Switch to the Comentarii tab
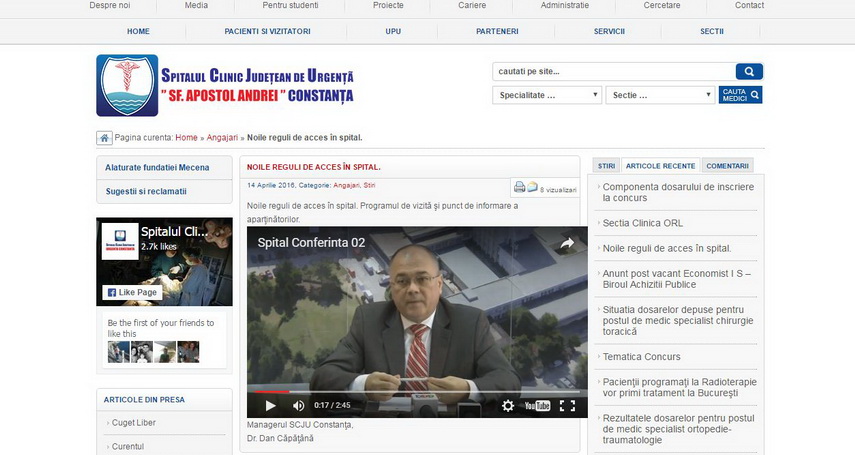Screen dimensions: 855x455 [727, 166]
